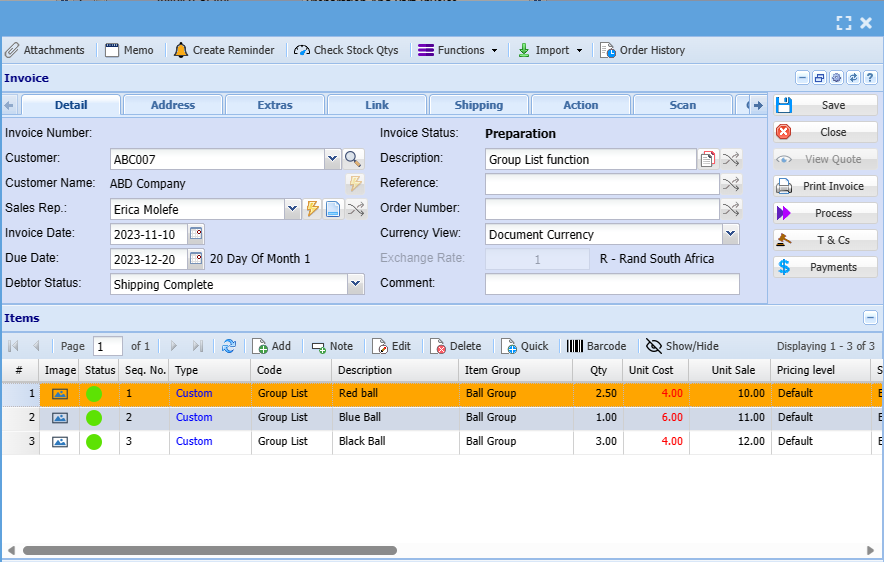Open the Due Date calendar picker
The height and width of the screenshot is (562, 884).
point(196,259)
